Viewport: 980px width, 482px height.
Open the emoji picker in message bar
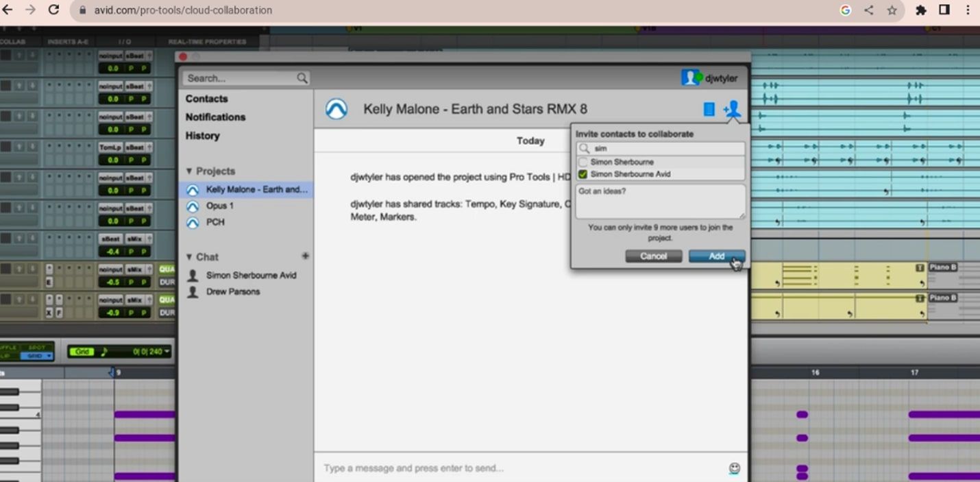[734, 468]
